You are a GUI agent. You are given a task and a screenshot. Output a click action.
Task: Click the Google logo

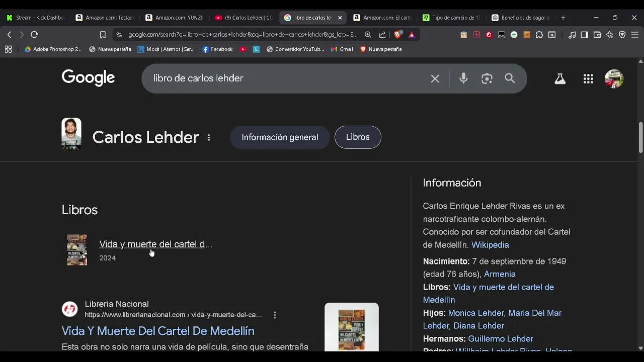click(x=88, y=78)
